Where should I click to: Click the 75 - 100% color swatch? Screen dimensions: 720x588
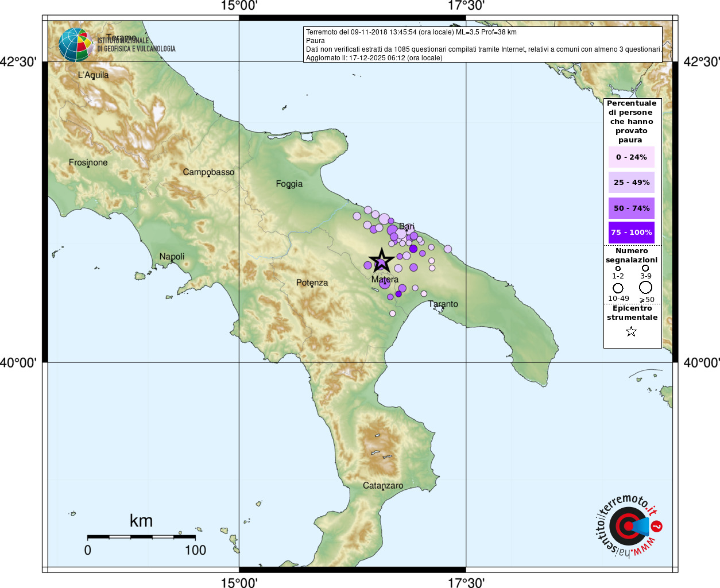632,233
